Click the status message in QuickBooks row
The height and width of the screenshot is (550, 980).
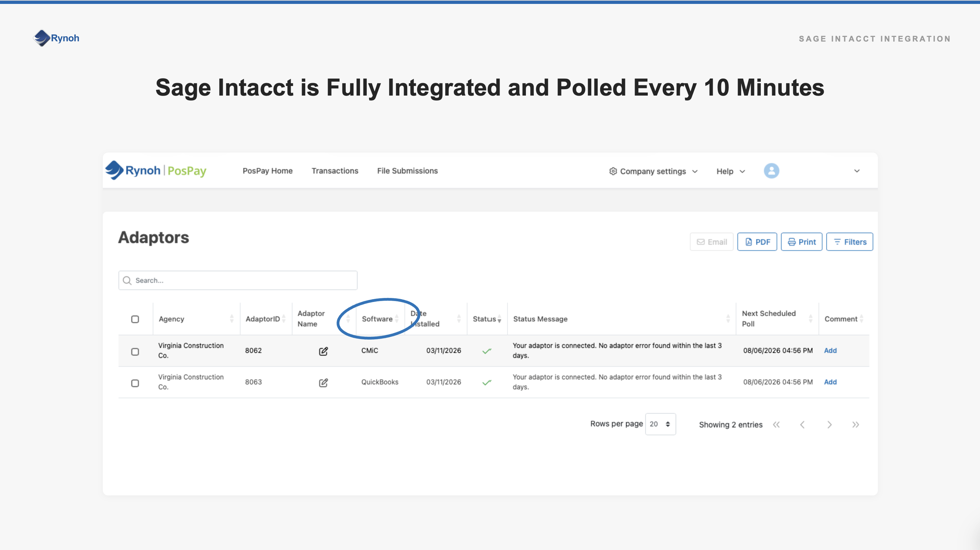click(617, 382)
